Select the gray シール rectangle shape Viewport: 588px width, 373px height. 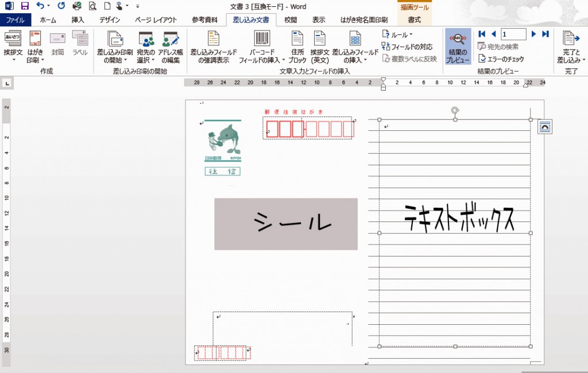[285, 224]
